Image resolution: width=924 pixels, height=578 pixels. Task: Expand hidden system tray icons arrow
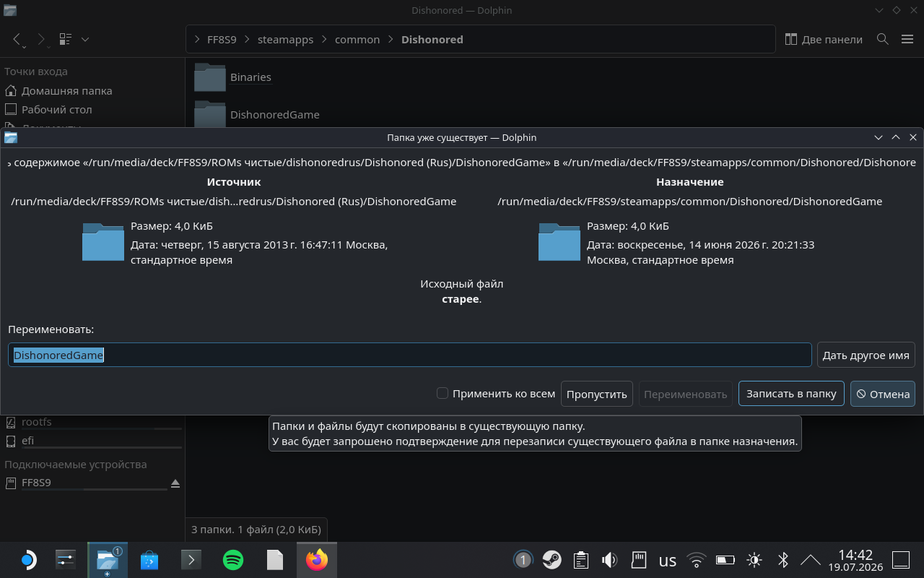tap(811, 560)
